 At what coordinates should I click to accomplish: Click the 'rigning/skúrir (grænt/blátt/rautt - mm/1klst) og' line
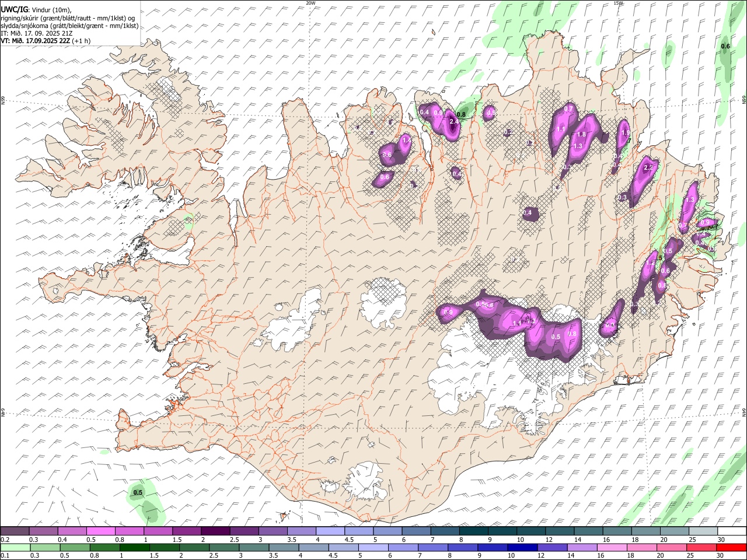(x=68, y=18)
